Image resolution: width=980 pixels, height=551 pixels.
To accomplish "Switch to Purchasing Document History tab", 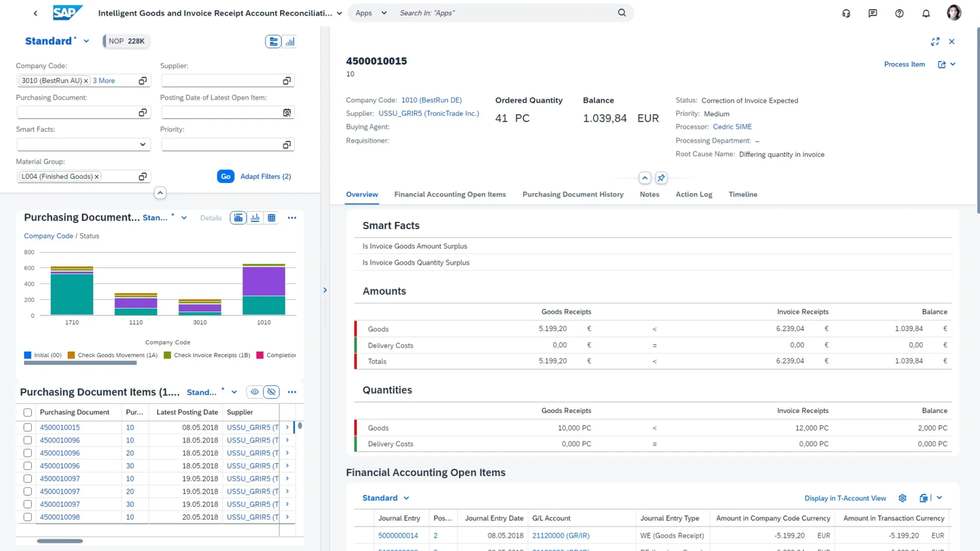I will click(x=573, y=194).
